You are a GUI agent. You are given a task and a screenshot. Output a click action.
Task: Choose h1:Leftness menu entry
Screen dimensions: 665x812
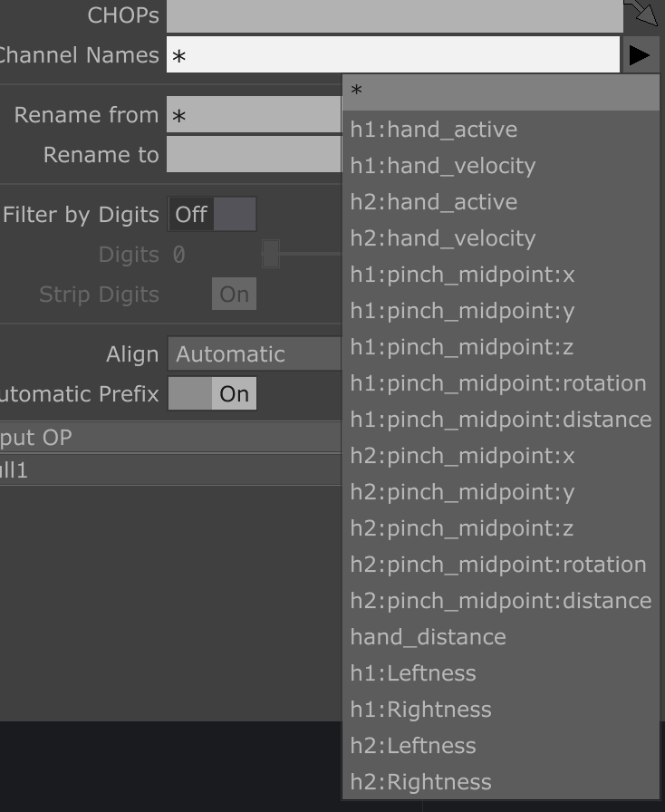[x=413, y=673]
